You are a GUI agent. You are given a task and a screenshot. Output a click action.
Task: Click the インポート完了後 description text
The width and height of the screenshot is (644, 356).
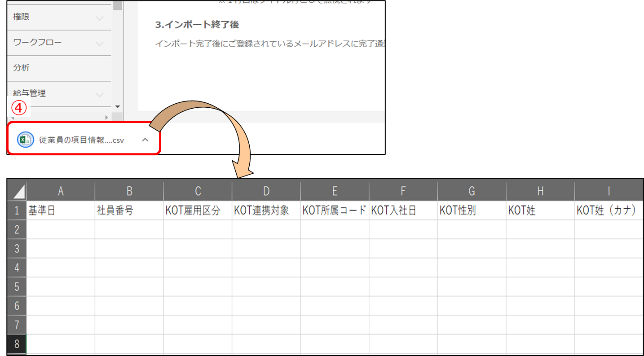(270, 44)
